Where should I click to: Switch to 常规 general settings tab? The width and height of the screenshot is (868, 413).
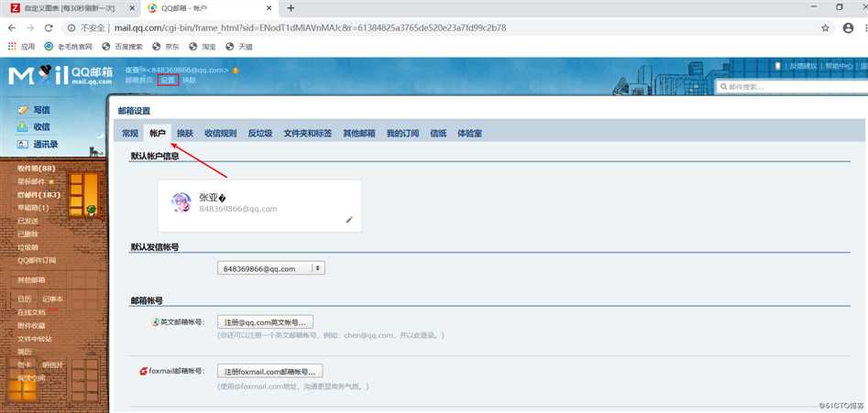coord(130,134)
